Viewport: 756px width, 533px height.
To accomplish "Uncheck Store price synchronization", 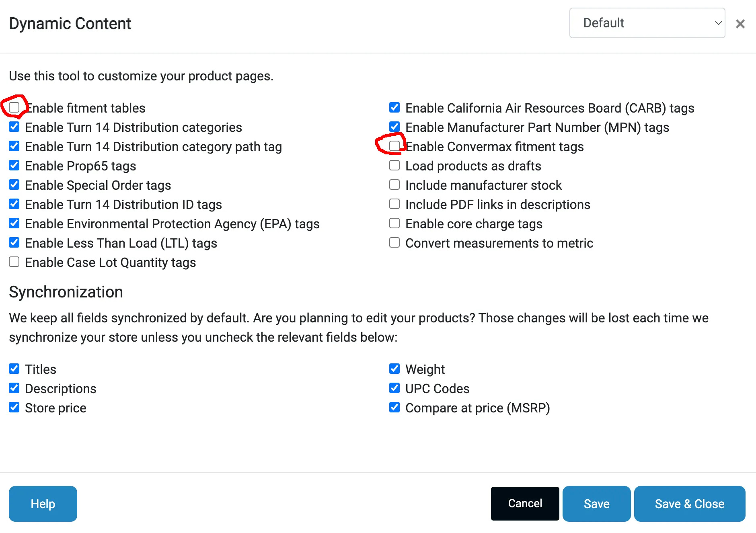I will [14, 408].
